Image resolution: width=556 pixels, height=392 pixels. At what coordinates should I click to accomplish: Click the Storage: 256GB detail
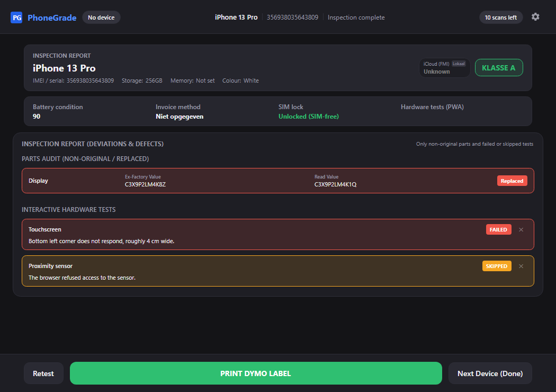(142, 81)
